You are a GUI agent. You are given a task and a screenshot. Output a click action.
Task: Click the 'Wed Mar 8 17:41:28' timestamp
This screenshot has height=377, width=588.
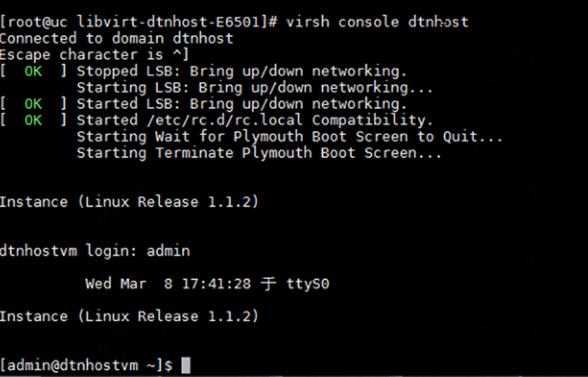pyautogui.click(x=168, y=283)
